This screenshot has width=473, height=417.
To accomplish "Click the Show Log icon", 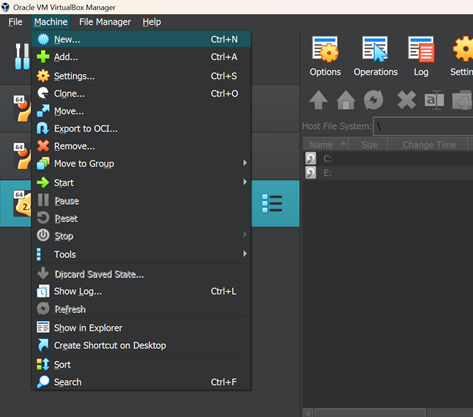I will click(43, 291).
